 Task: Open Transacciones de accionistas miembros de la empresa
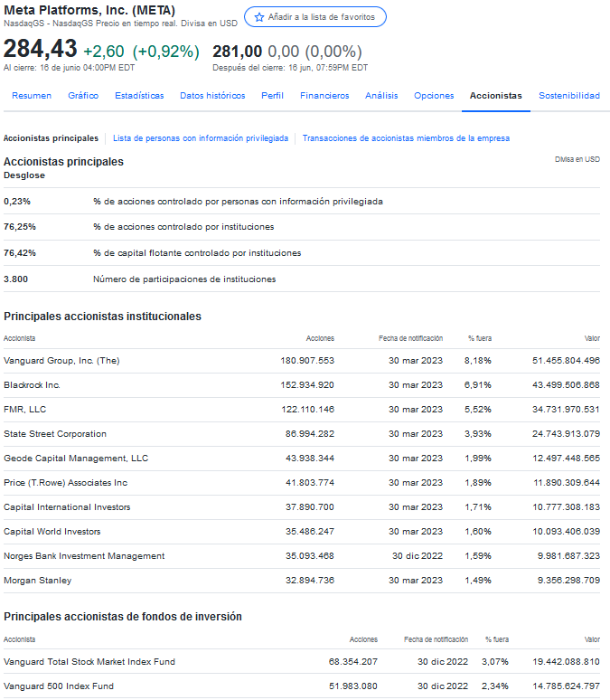point(406,138)
